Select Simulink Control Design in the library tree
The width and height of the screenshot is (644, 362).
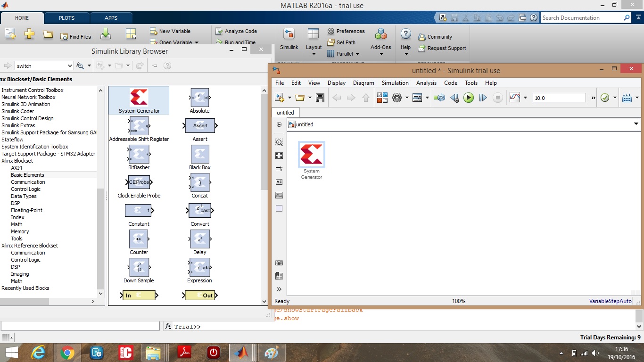(x=27, y=118)
